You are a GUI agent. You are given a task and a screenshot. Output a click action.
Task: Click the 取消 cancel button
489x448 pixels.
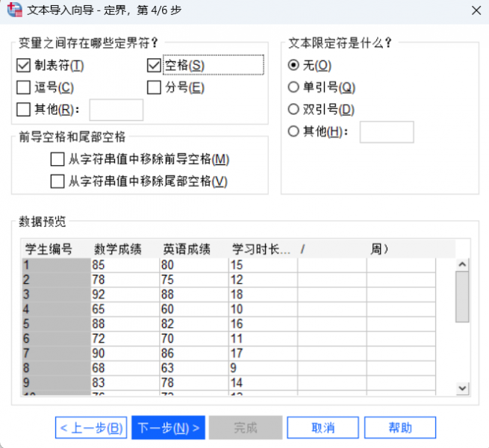tap(323, 428)
